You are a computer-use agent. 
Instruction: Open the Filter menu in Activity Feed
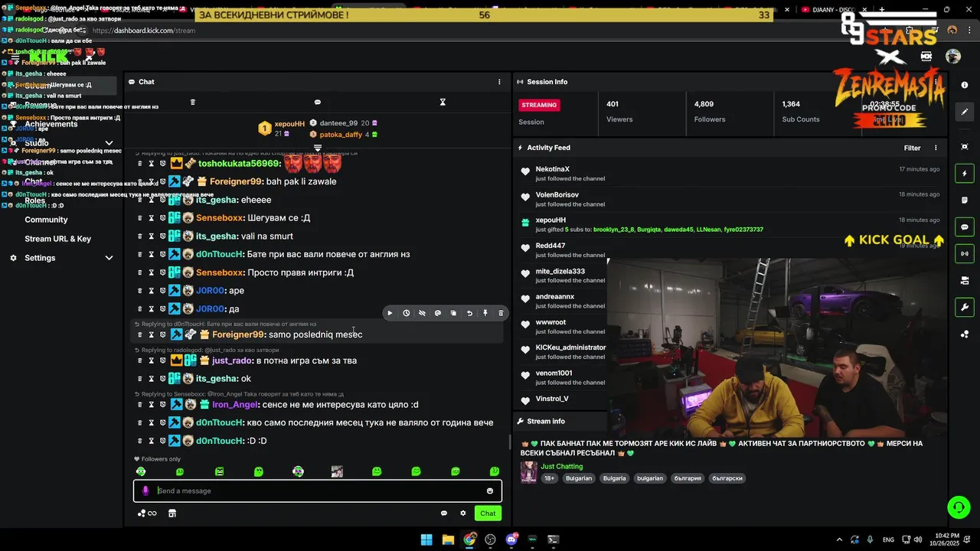(912, 148)
